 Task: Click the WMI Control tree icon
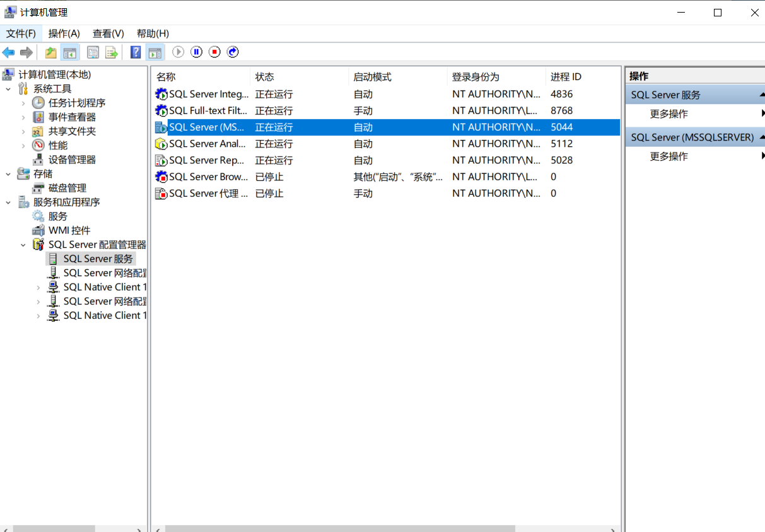(38, 231)
